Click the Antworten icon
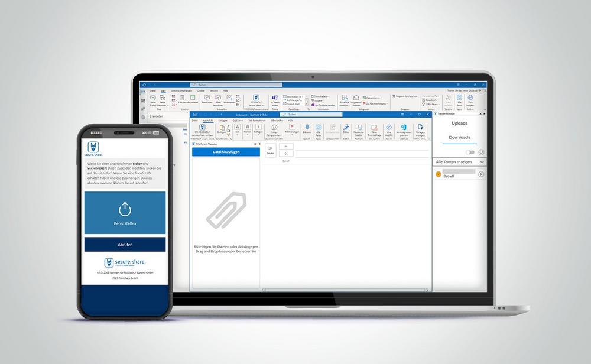The image size is (591, 364). (207, 98)
